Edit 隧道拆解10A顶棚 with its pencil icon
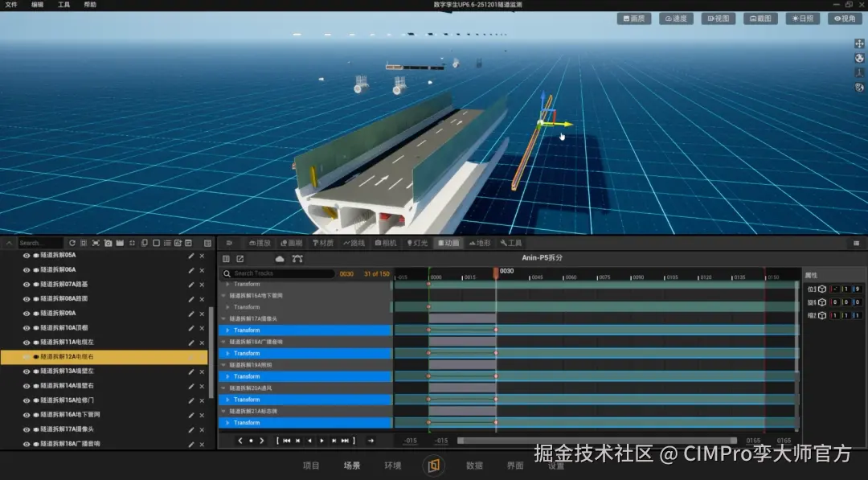Image resolution: width=868 pixels, height=480 pixels. pyautogui.click(x=191, y=328)
